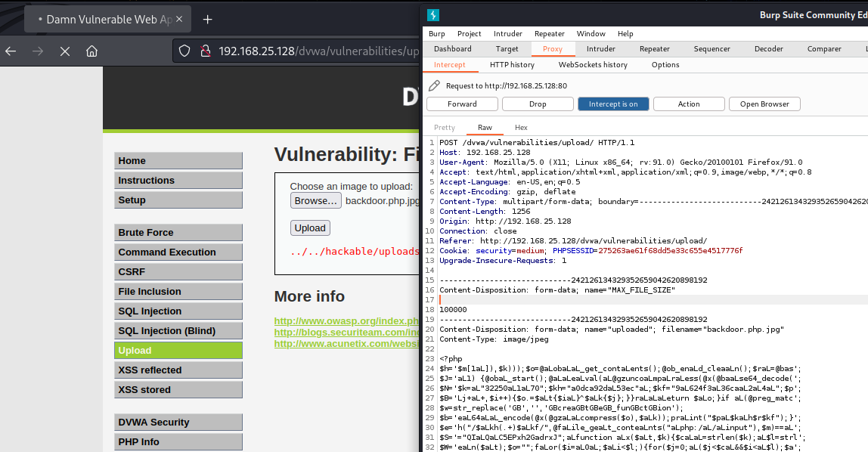This screenshot has height=452, width=868.
Task: Open SQL Injection in DVWA sidebar
Action: click(178, 311)
